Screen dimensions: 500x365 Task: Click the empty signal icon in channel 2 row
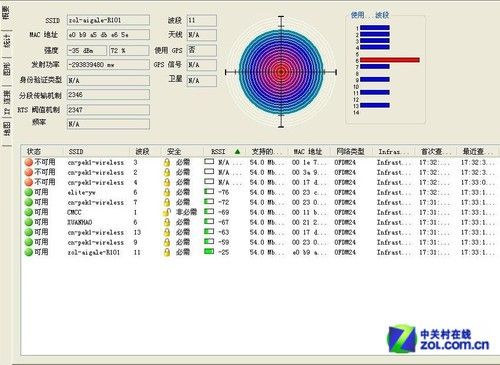(209, 172)
